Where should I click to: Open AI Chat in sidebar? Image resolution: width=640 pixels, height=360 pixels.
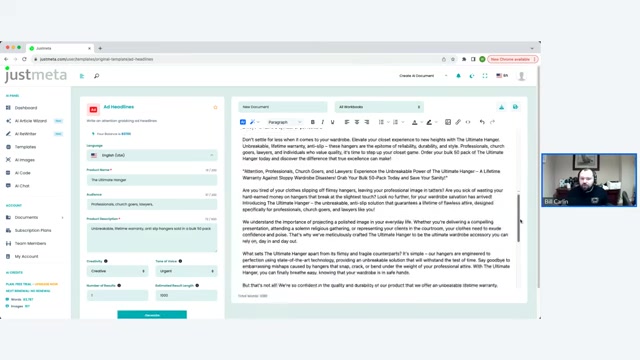[22, 186]
